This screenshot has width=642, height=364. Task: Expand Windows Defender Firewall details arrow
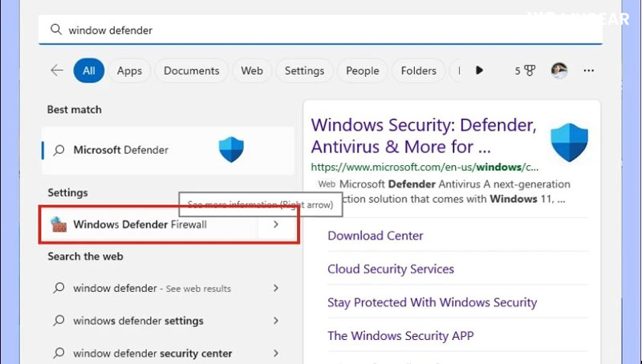pyautogui.click(x=276, y=224)
